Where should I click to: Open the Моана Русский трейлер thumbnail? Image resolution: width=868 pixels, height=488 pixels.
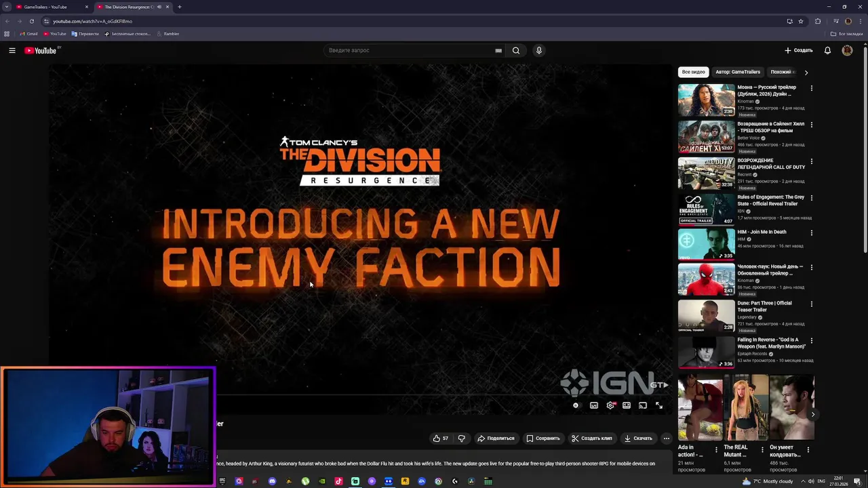[706, 100]
